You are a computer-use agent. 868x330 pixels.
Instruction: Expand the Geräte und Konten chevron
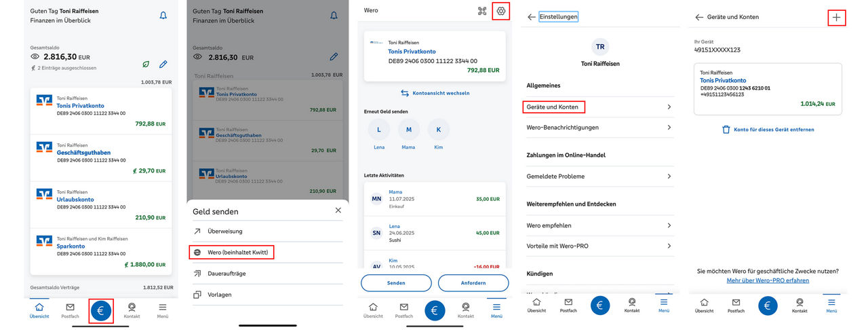tap(669, 107)
